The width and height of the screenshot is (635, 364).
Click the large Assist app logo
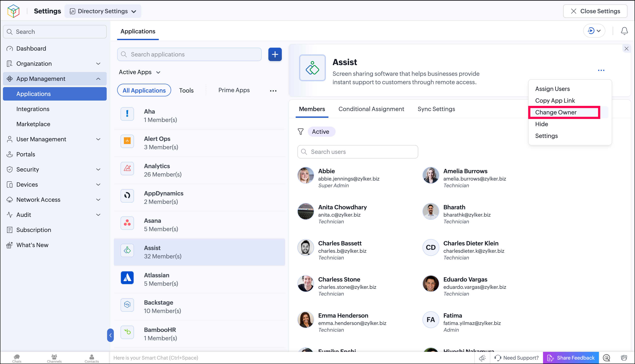click(312, 68)
